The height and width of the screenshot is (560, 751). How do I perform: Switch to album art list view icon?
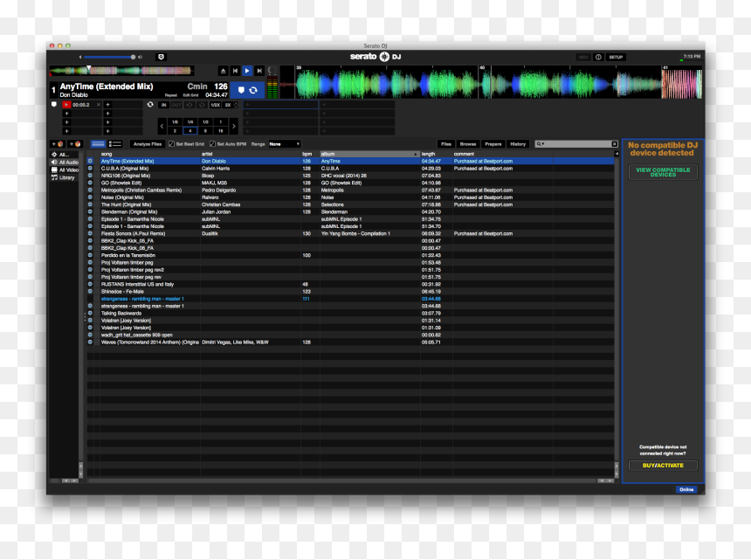[115, 143]
